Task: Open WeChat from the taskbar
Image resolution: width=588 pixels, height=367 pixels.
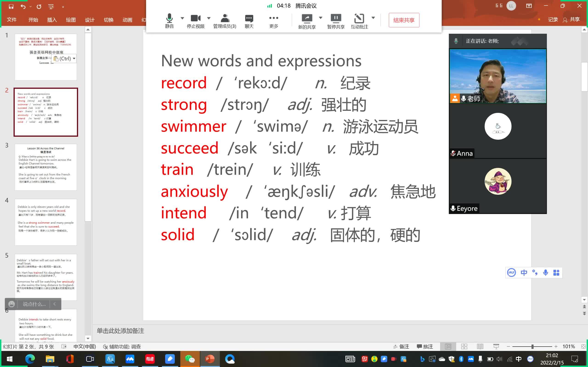Action: (x=190, y=359)
